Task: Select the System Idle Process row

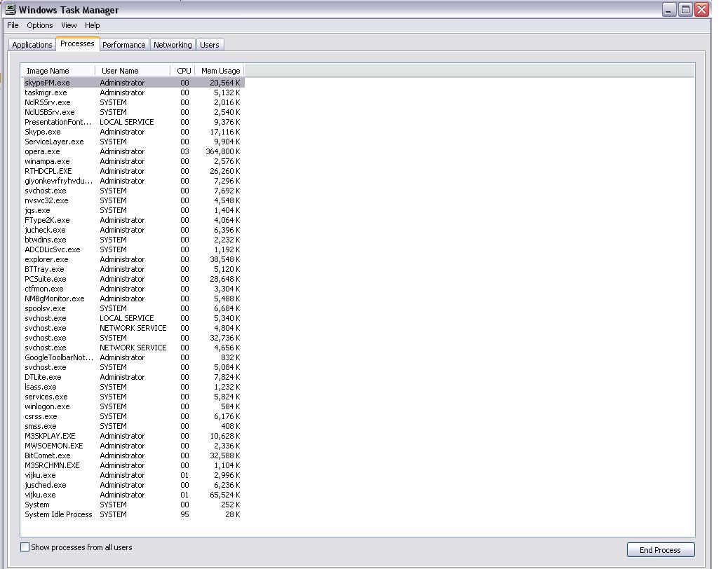Action: click(58, 514)
